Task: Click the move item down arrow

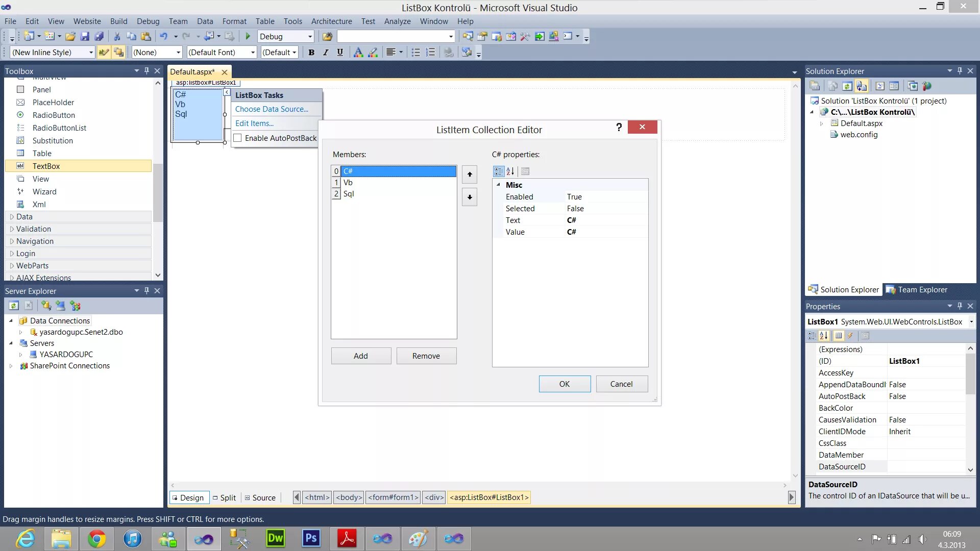Action: pyautogui.click(x=470, y=197)
